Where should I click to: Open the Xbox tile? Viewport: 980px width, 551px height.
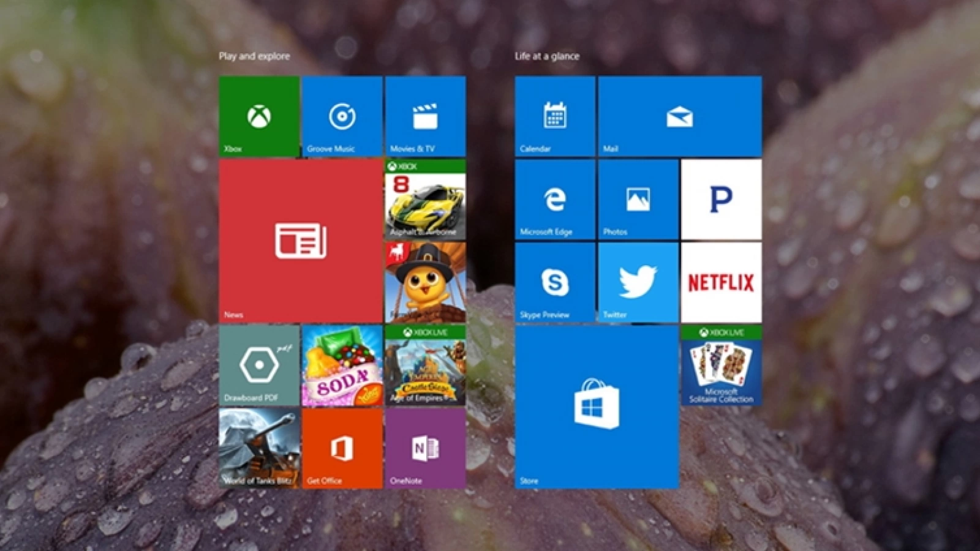[259, 116]
